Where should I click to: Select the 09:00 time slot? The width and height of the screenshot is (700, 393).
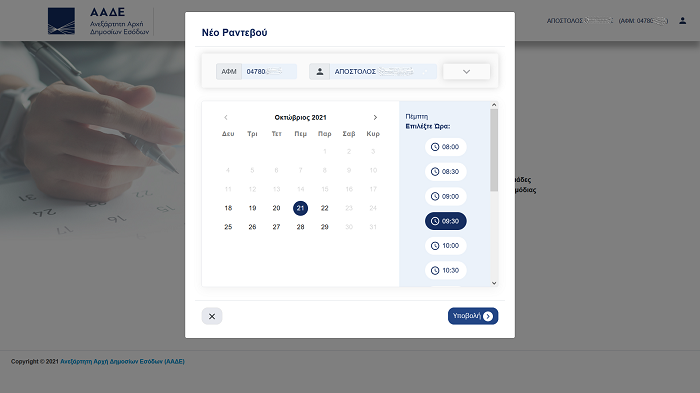[x=446, y=196]
